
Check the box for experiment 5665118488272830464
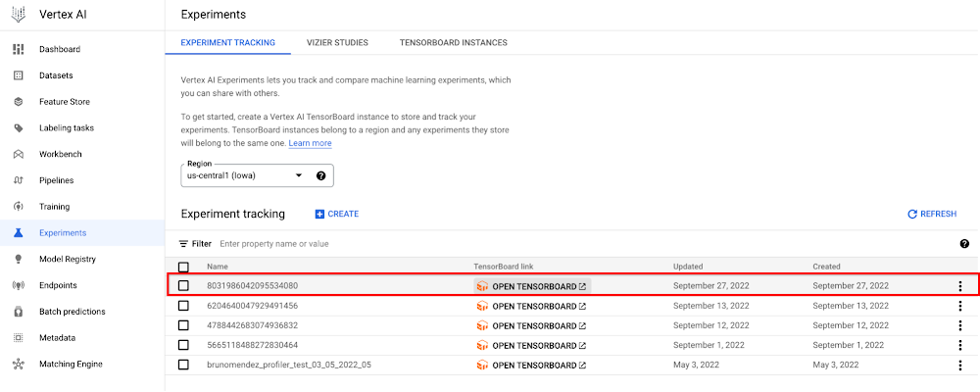[184, 345]
